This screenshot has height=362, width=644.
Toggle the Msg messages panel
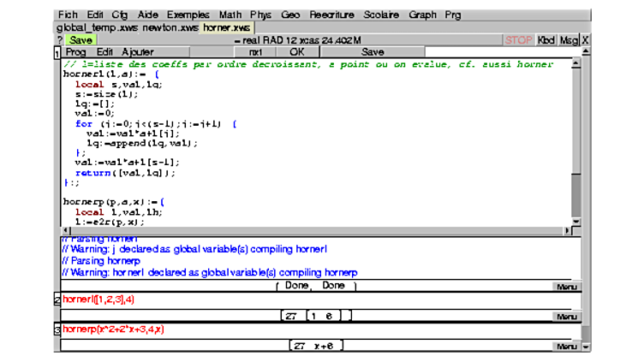point(569,40)
